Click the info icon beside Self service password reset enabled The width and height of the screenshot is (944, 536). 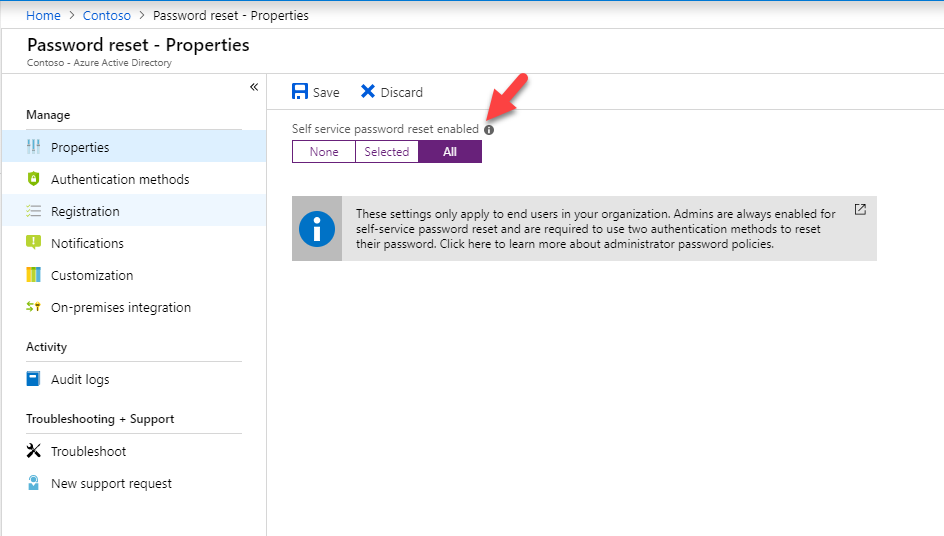click(x=489, y=129)
